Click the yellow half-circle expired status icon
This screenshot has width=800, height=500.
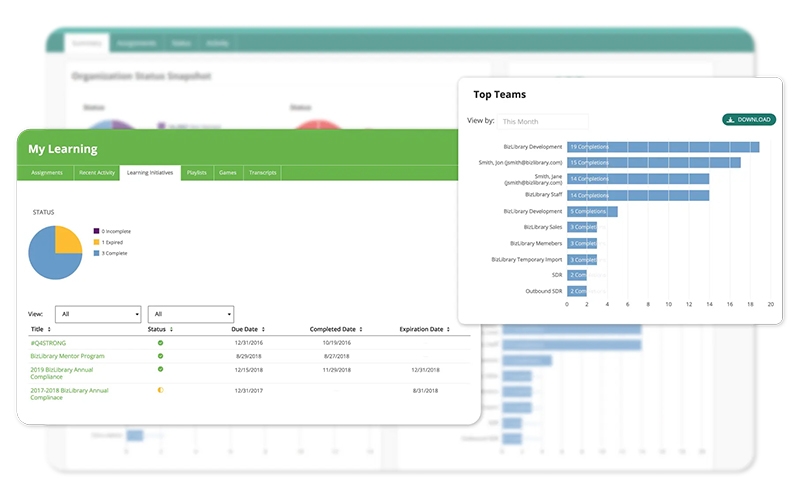(x=160, y=389)
